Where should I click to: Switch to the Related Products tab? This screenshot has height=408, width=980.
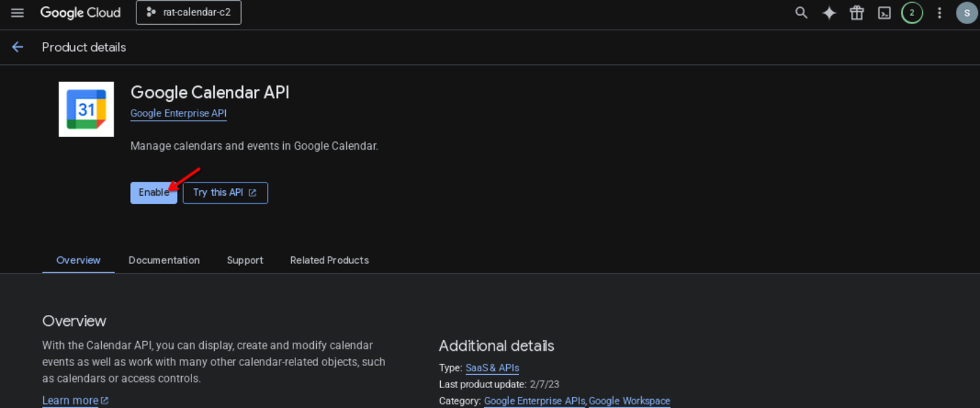[329, 261]
